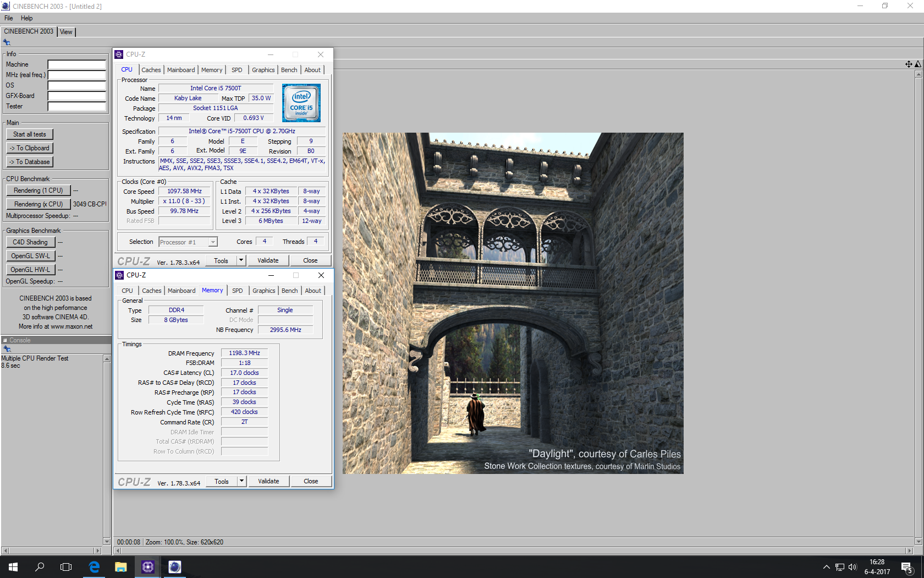Click Validate in lower CPU-Z window
Screen dimensions: 924x578
point(268,481)
